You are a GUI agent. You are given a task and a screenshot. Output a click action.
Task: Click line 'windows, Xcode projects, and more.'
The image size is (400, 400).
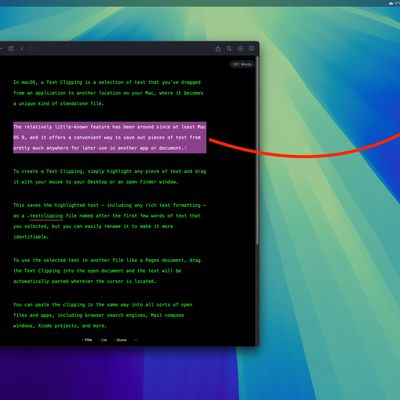click(x=60, y=326)
